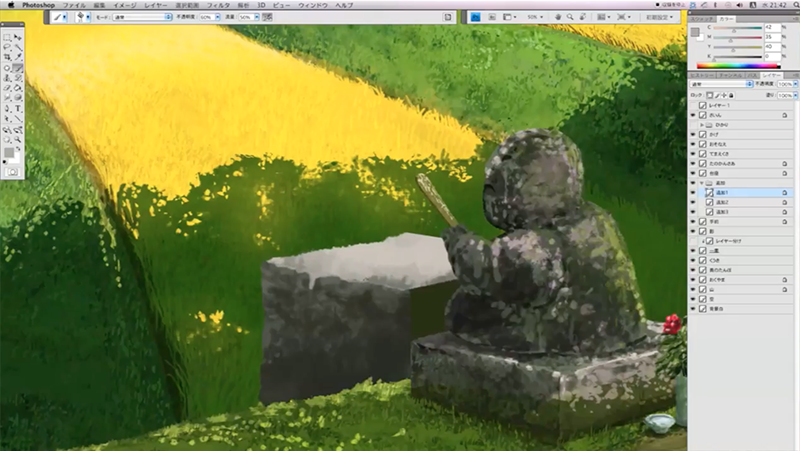
Task: Open brush flow dropdown arrow
Action: pyautogui.click(x=257, y=17)
